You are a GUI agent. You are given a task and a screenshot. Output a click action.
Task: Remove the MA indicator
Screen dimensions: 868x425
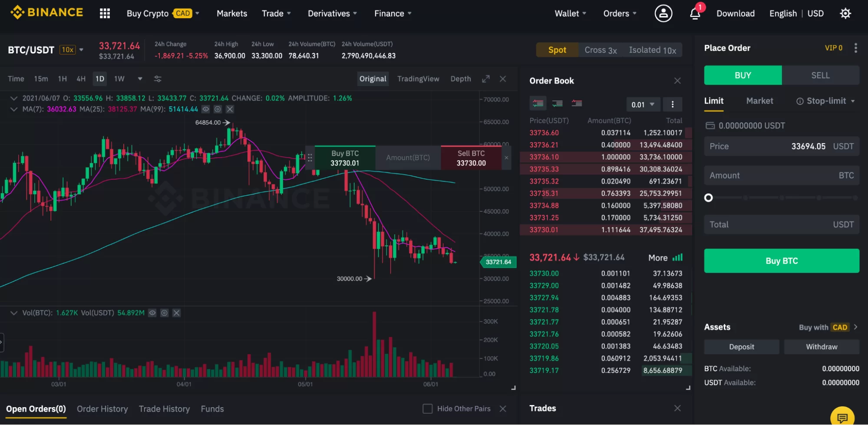pos(230,109)
